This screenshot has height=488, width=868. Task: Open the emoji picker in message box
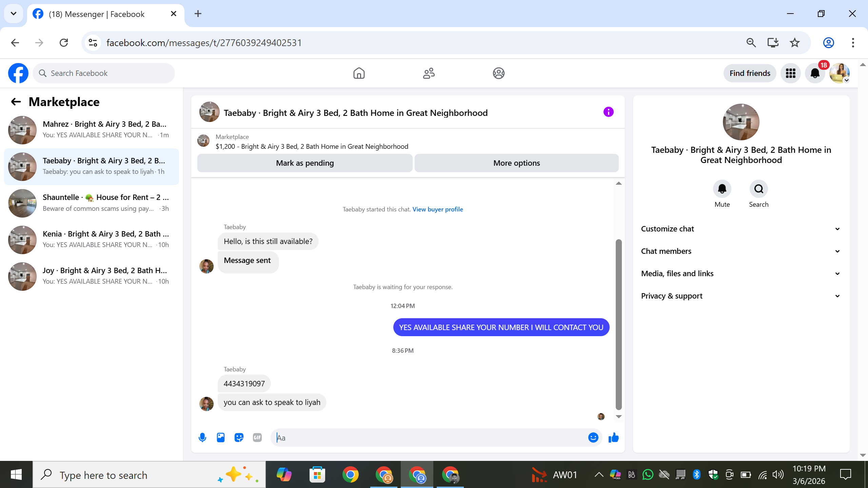pyautogui.click(x=593, y=438)
